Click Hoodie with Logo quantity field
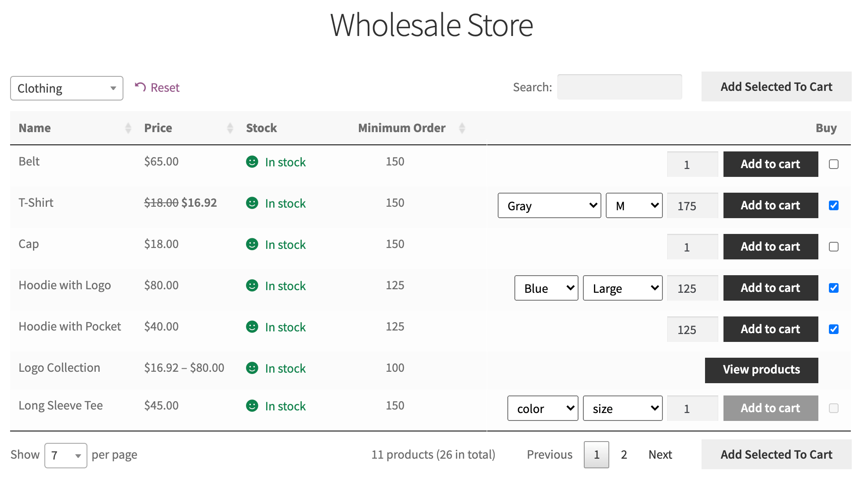868x503 pixels. tap(692, 288)
